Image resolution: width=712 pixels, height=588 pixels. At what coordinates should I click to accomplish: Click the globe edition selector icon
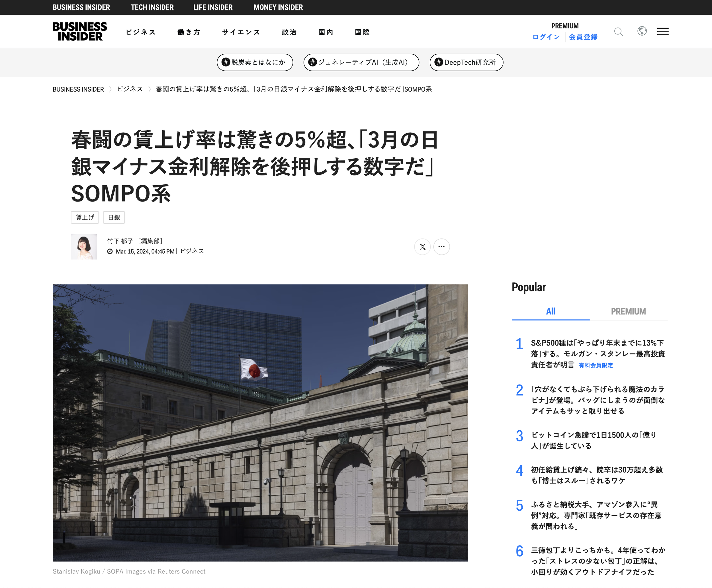click(x=642, y=31)
